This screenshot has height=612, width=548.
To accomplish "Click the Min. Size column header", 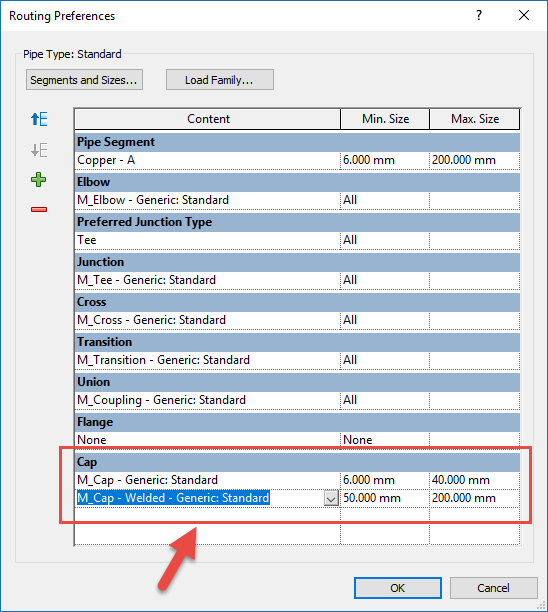I will [385, 119].
